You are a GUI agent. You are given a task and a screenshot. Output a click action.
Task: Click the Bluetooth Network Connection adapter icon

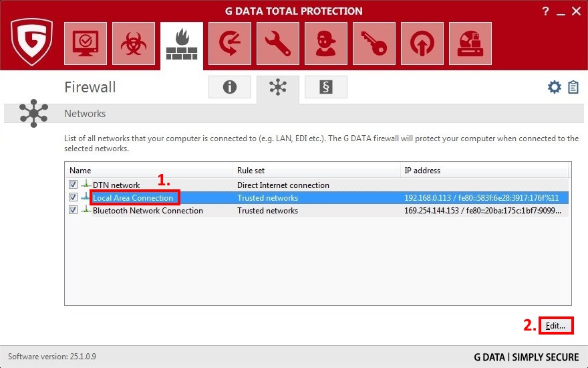click(86, 209)
